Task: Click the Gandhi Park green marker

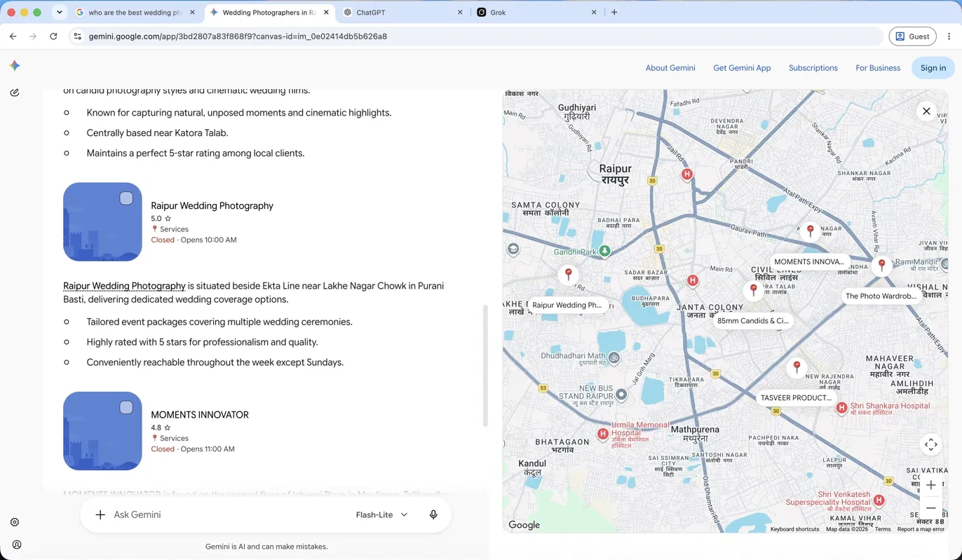Action: tap(604, 251)
